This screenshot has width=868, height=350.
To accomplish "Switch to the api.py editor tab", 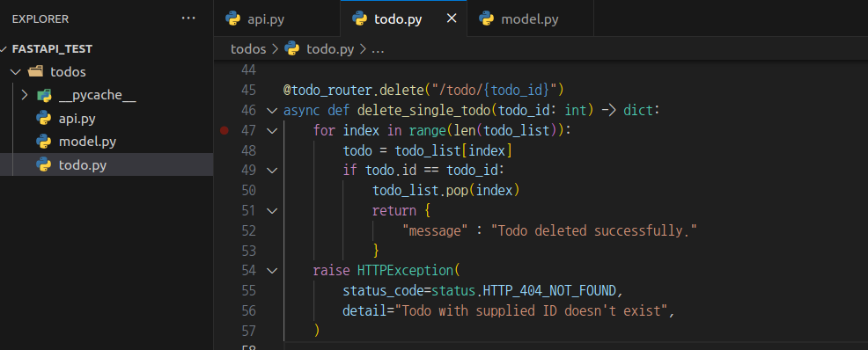I will point(276,18).
